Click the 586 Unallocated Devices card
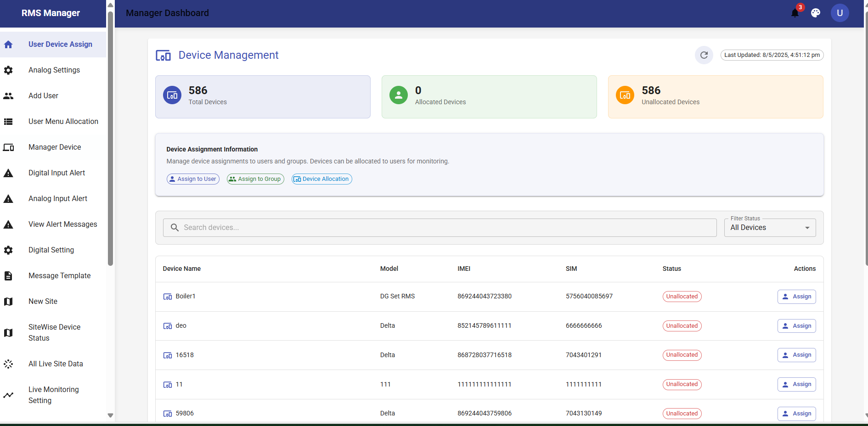The image size is (868, 426). click(716, 97)
